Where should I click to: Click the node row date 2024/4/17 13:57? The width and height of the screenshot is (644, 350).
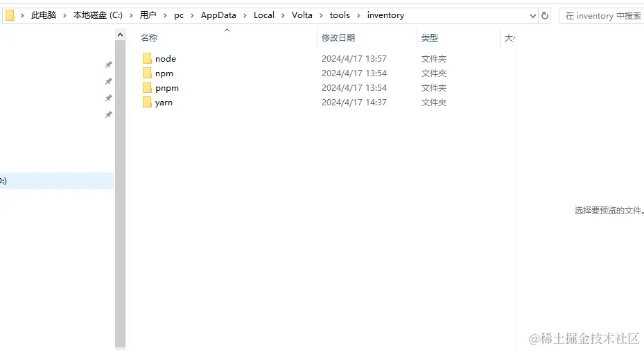point(354,59)
